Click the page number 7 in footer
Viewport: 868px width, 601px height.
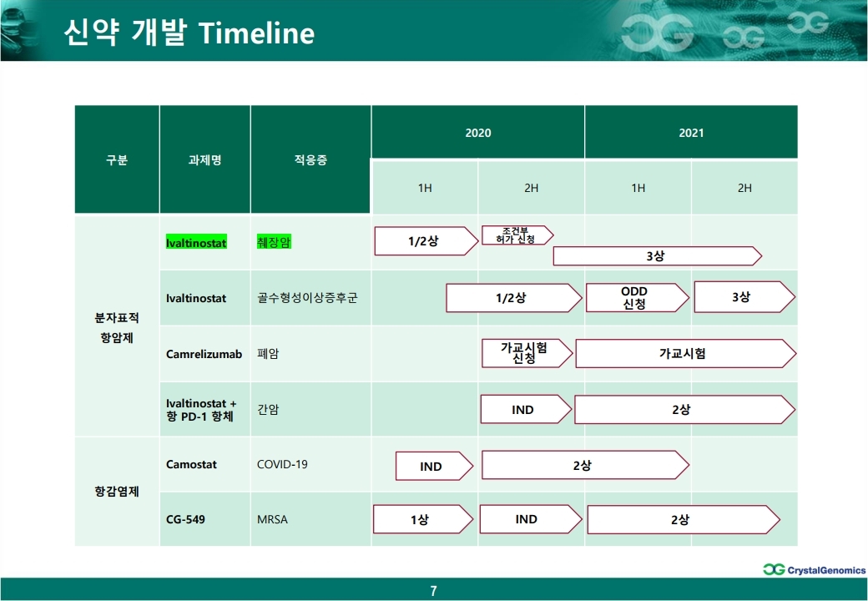433,591
